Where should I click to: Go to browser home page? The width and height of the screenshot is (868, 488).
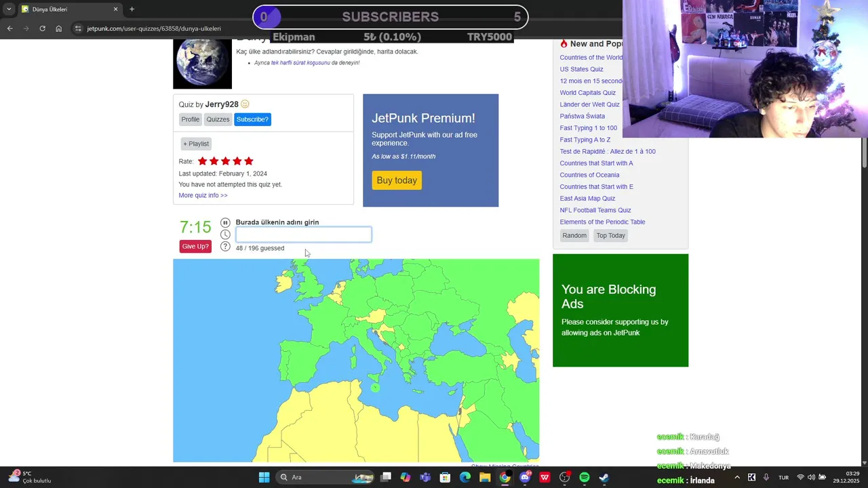point(58,28)
